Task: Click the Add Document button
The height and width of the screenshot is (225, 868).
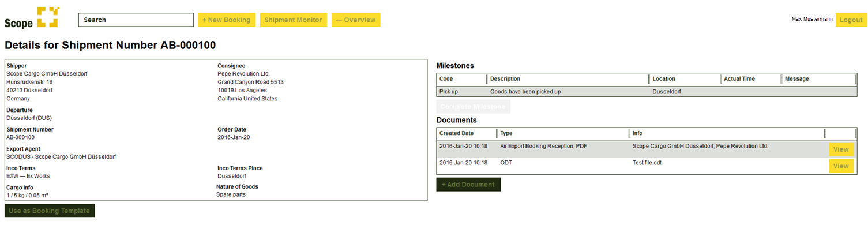Action: pos(468,185)
